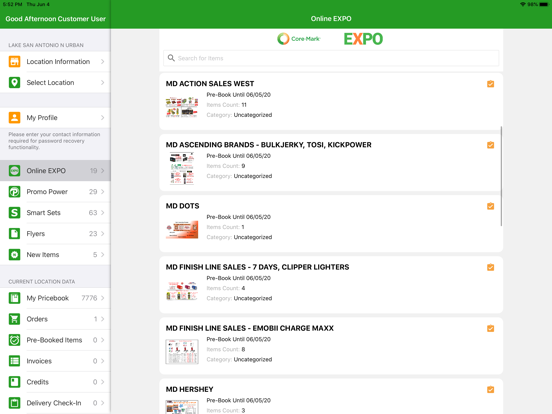Screen dimensions: 552x414
Task: Tap the Flyers document icon
Action: [x=14, y=234]
